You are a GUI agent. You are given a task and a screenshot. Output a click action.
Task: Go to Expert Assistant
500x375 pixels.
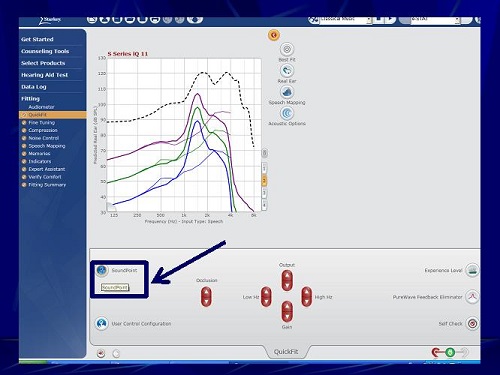(x=47, y=169)
